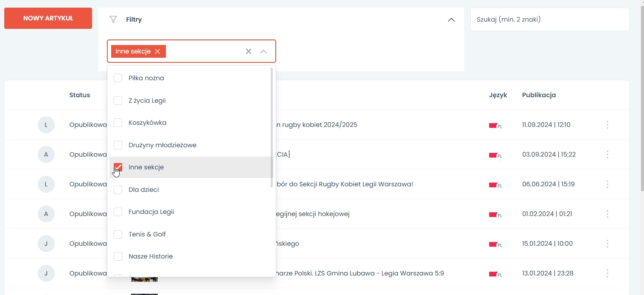Click the dropdown list scrollbar

(272, 127)
